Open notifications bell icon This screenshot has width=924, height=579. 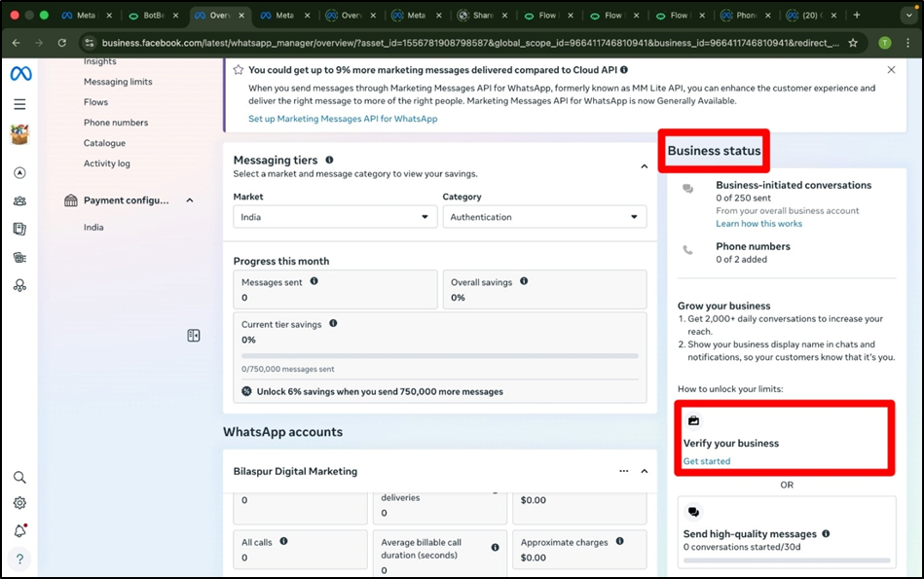click(x=19, y=531)
